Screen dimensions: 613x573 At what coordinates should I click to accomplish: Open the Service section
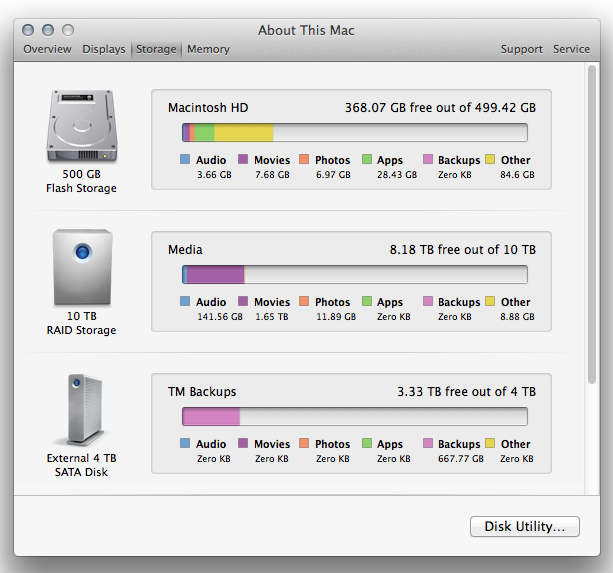(571, 49)
